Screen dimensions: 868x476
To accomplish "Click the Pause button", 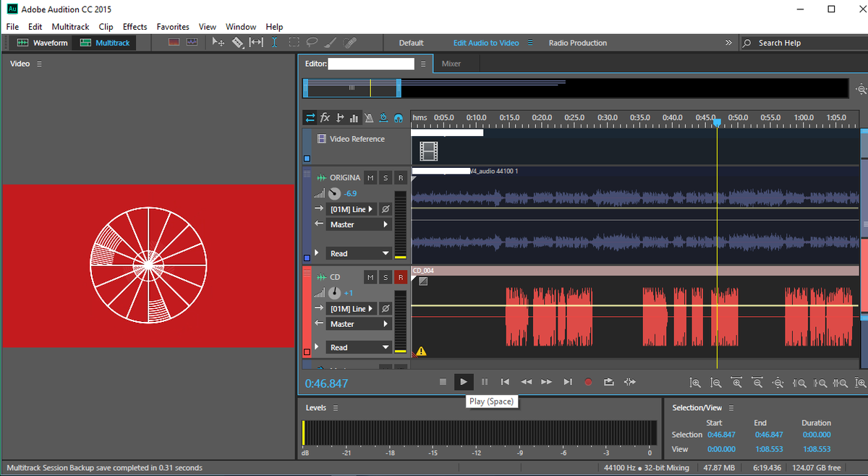I will coord(485,382).
